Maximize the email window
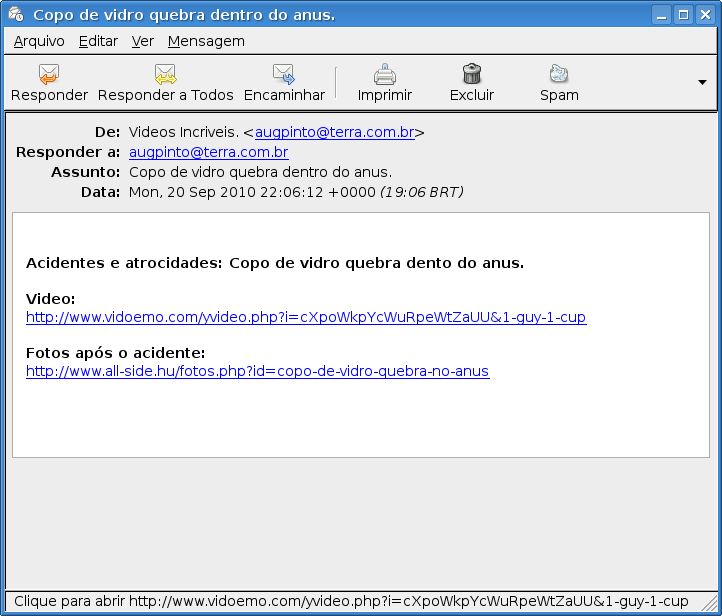722x616 pixels. (684, 15)
